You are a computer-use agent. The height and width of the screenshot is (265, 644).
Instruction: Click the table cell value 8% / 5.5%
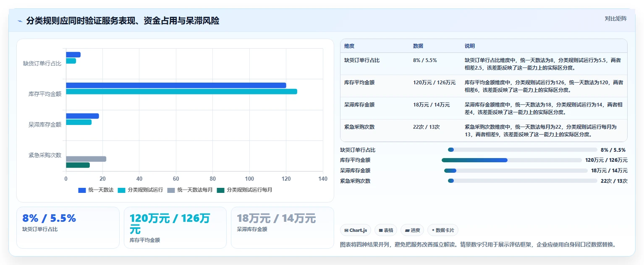click(425, 60)
